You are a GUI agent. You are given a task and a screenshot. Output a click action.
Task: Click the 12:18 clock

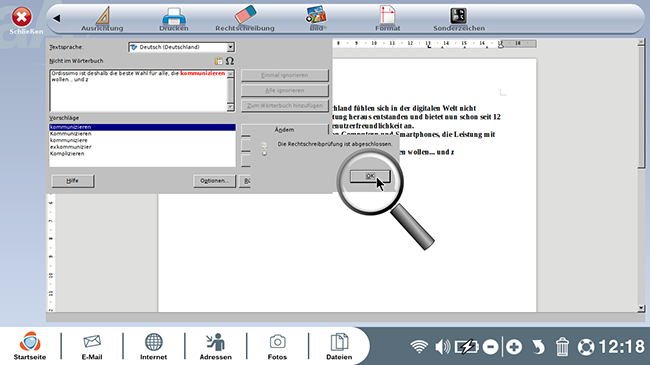tap(622, 346)
